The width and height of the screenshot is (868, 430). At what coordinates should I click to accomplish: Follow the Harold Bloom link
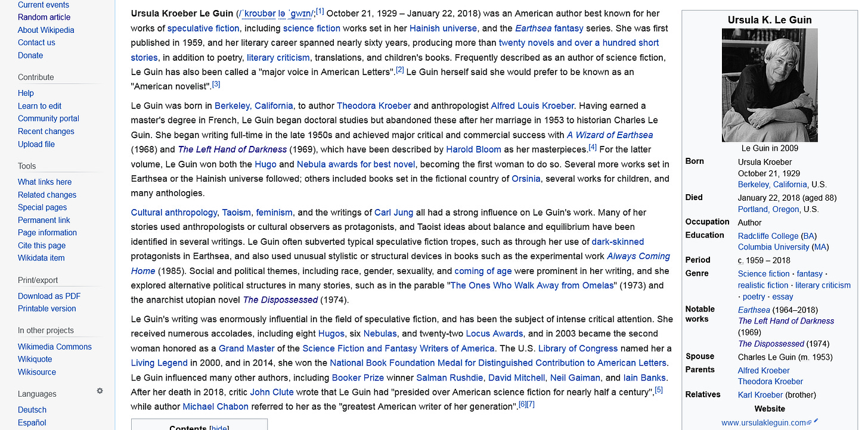point(473,149)
